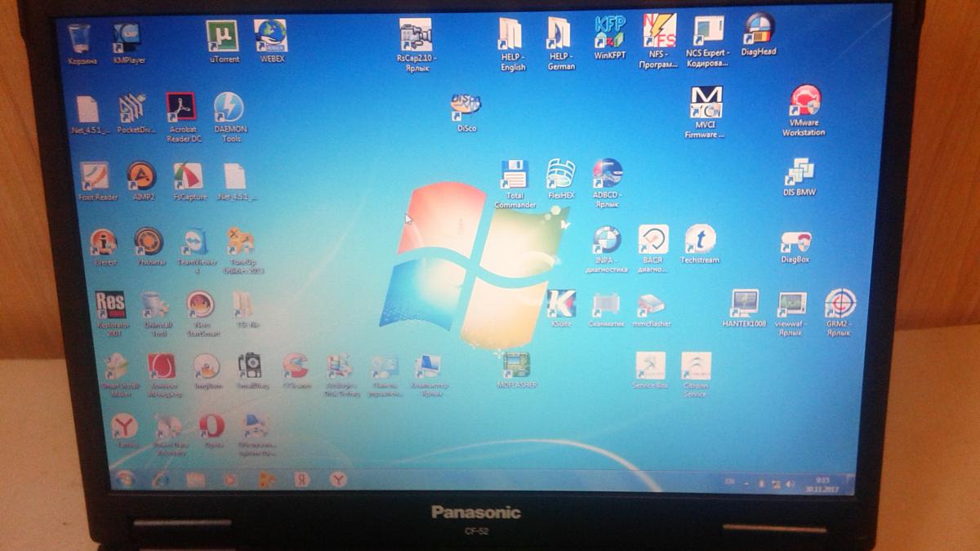This screenshot has height=551, width=980.
Task: Open the DiagBox icon
Action: (795, 242)
